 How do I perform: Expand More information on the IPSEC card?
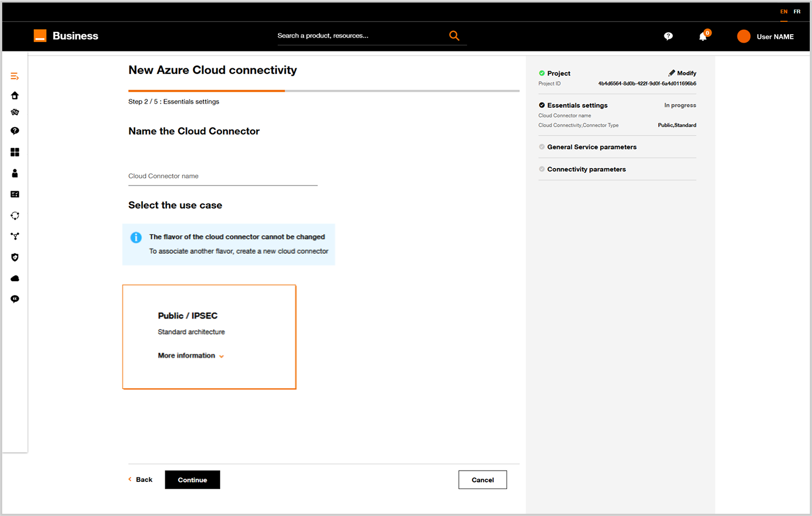coord(191,356)
